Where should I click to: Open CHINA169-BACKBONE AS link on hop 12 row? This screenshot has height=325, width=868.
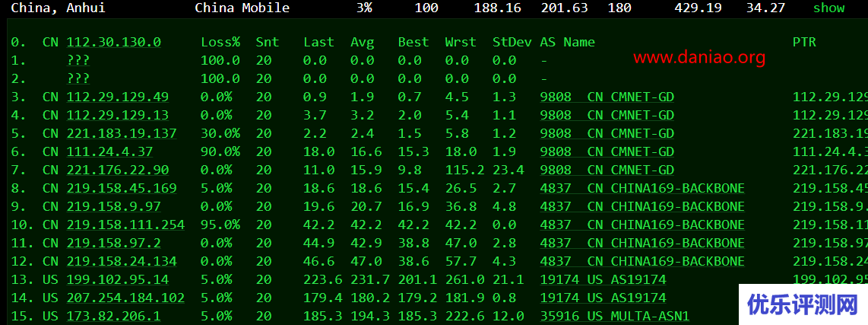642,261
